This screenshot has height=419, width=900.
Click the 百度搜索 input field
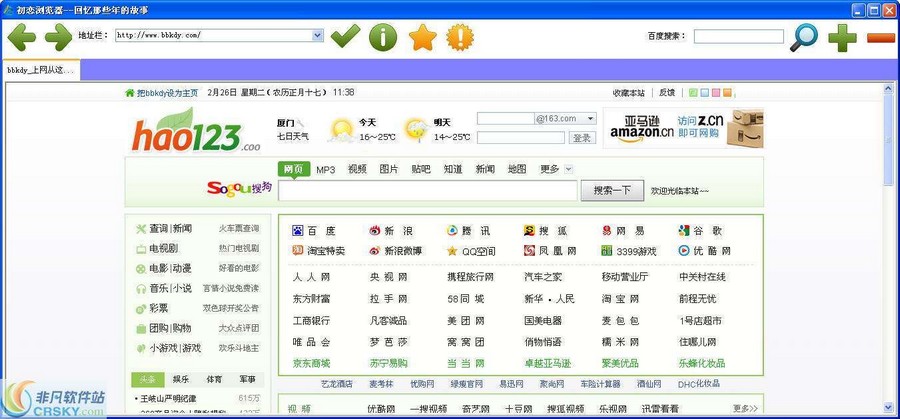738,36
